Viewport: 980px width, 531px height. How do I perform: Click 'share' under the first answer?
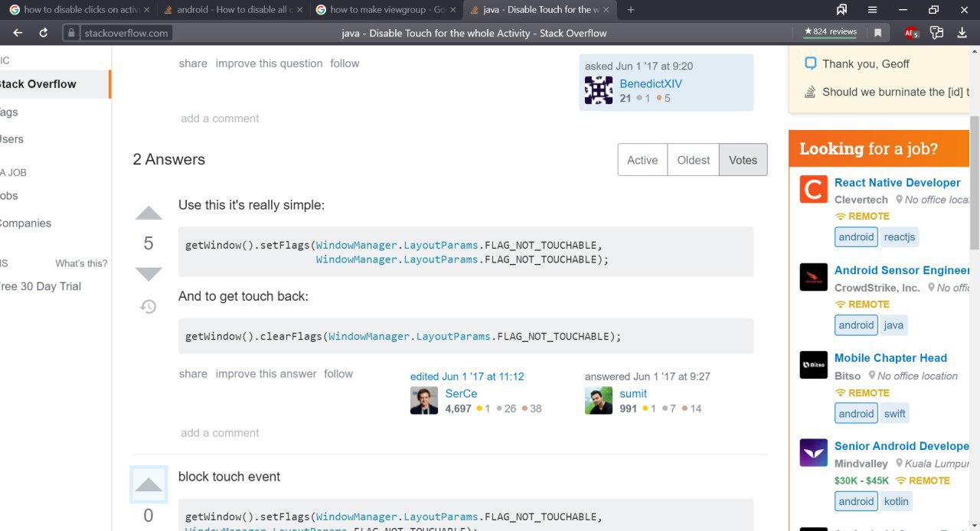coord(193,374)
